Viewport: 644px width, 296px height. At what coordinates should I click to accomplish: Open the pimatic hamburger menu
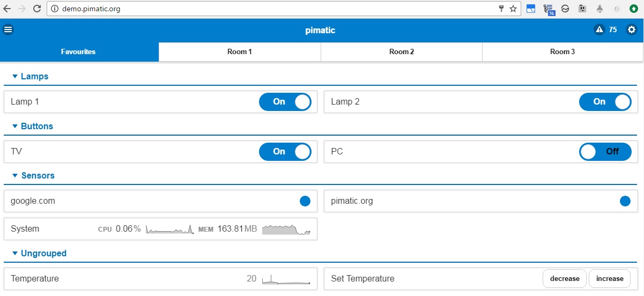8,30
